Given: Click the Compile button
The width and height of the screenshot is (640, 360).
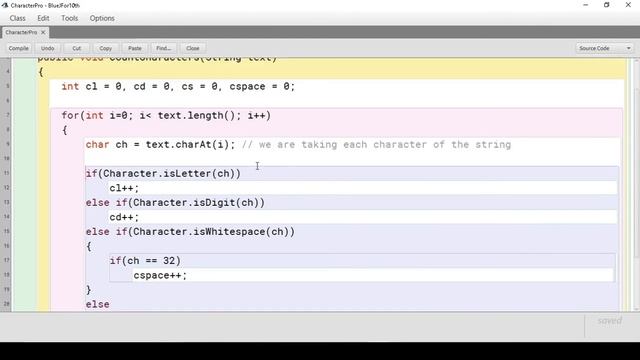Looking at the screenshot, I should pos(19,48).
